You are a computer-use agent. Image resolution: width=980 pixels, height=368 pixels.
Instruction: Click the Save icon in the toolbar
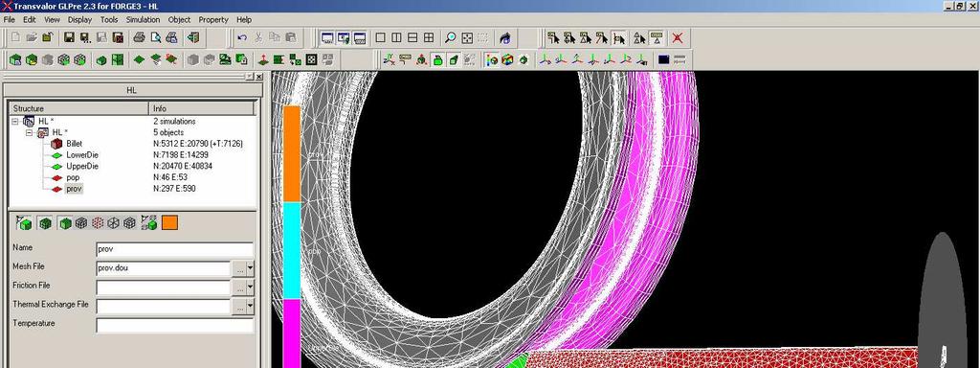click(x=69, y=37)
